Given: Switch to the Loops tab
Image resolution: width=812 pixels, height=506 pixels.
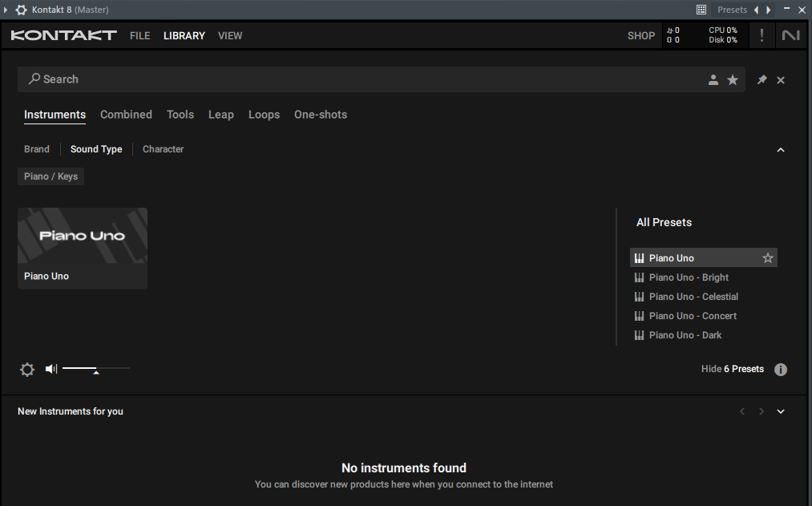Looking at the screenshot, I should coord(264,115).
